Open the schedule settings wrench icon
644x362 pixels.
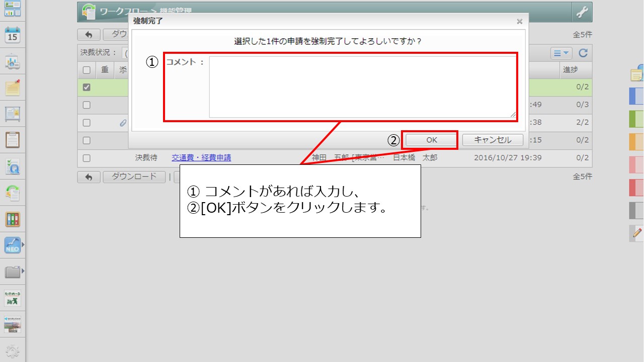point(583,11)
